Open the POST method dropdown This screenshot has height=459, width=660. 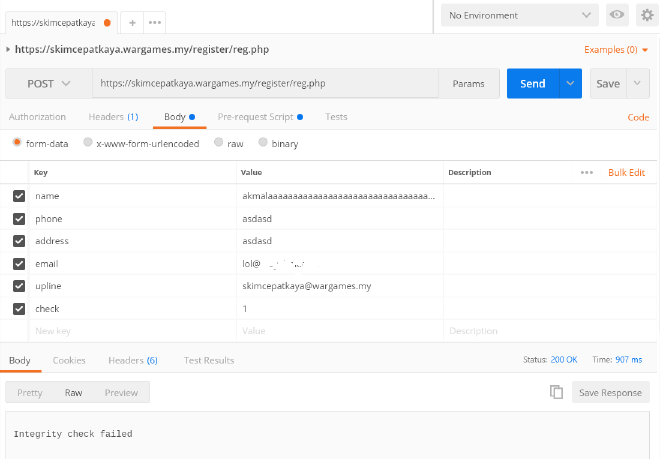[48, 83]
